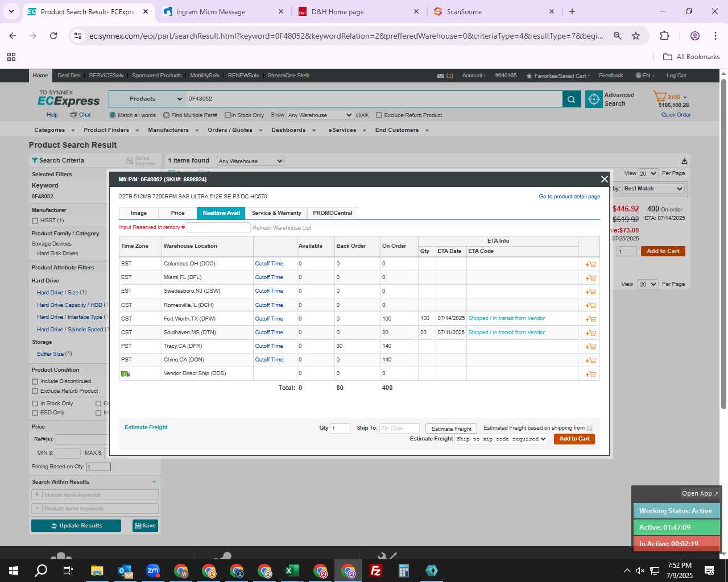Click the Vendor Direct Ship truck icon
This screenshot has width=728, height=582.
125,374
